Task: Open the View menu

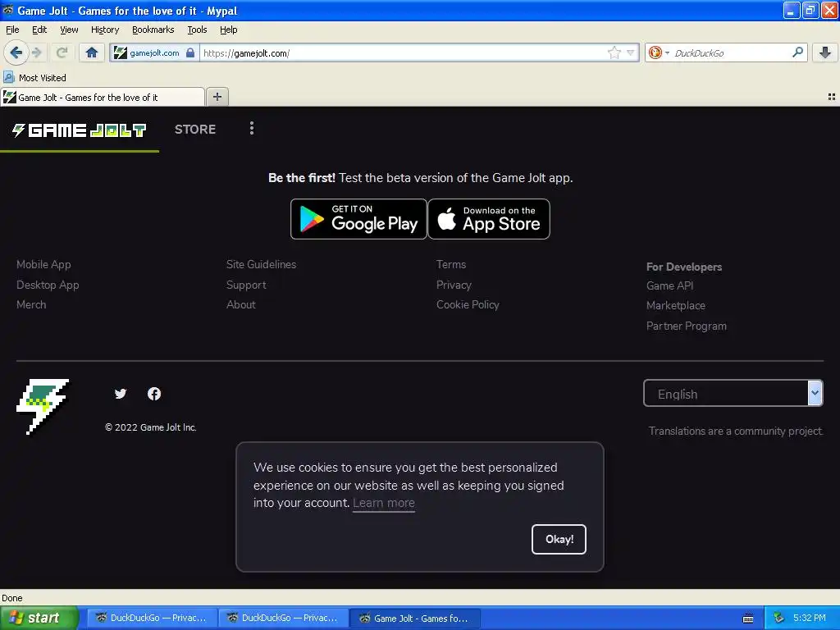Action: click(69, 30)
